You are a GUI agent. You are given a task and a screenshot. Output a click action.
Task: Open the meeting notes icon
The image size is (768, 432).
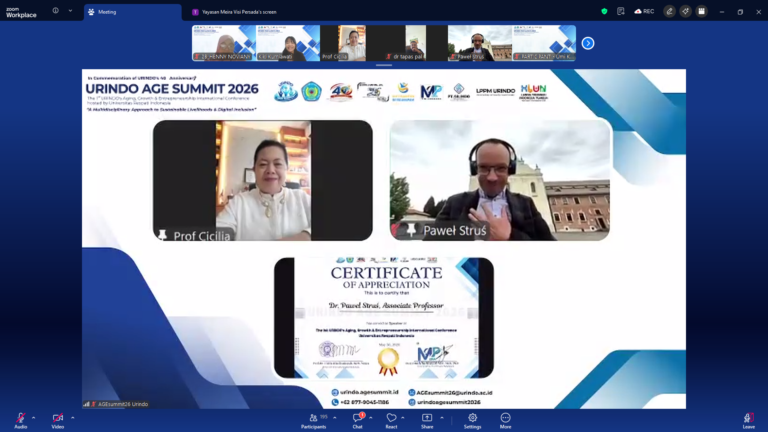tap(621, 11)
